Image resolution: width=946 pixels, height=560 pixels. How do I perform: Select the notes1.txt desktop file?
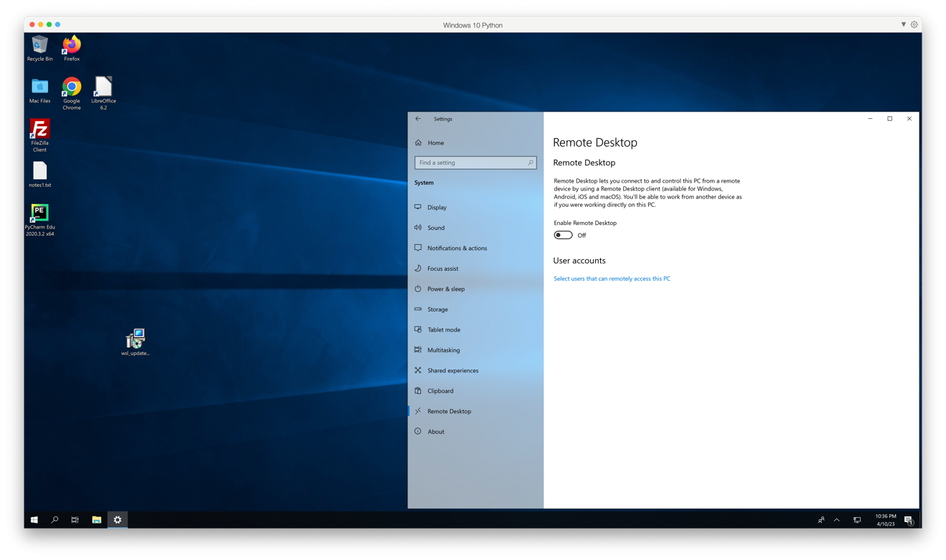(40, 175)
